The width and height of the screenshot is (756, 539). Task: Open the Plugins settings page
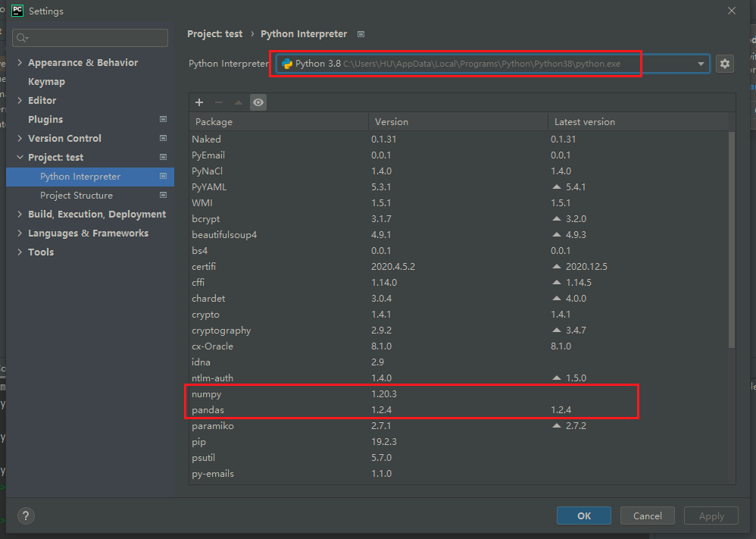(x=45, y=119)
